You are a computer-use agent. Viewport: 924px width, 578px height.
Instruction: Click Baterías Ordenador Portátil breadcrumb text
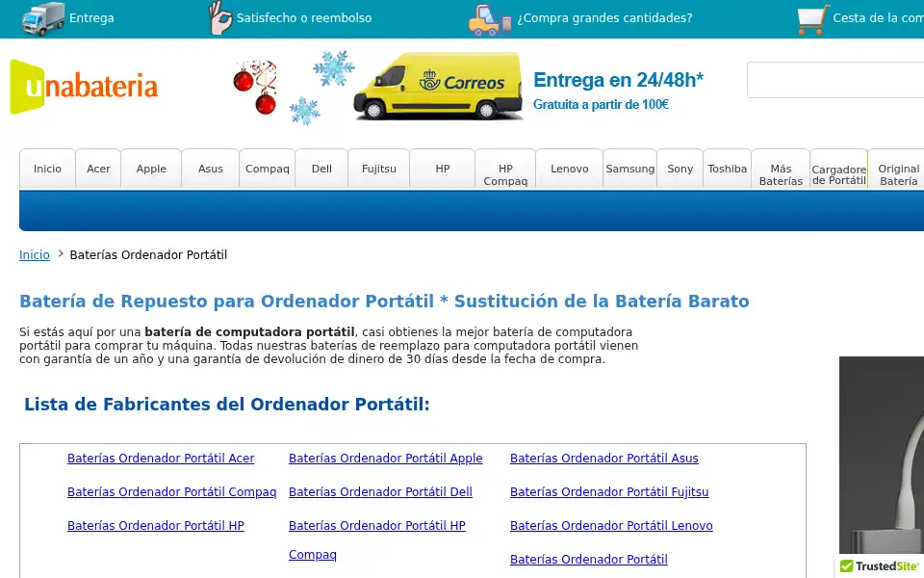(148, 254)
